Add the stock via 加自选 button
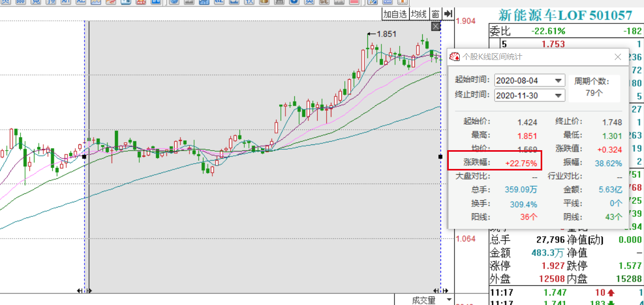 [395, 14]
